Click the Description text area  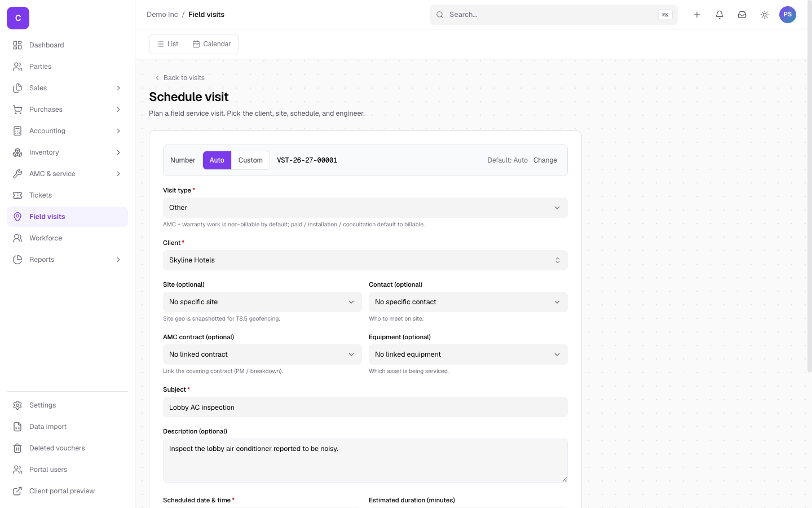pos(365,461)
